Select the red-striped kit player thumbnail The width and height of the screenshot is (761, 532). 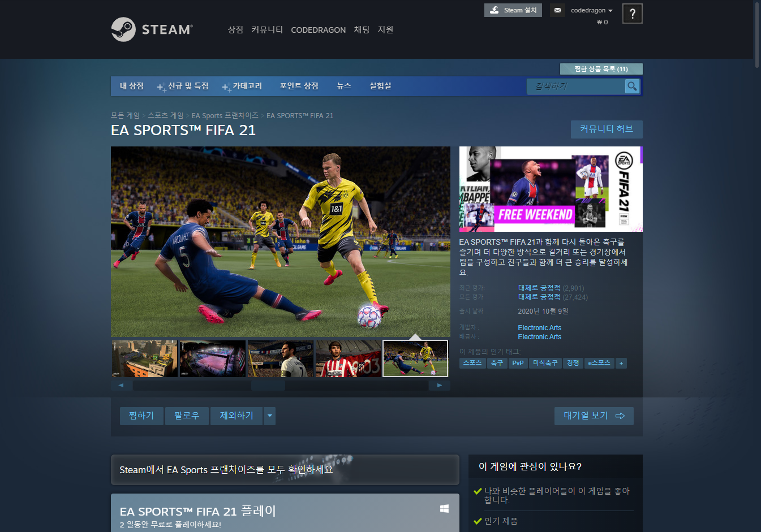pyautogui.click(x=348, y=358)
